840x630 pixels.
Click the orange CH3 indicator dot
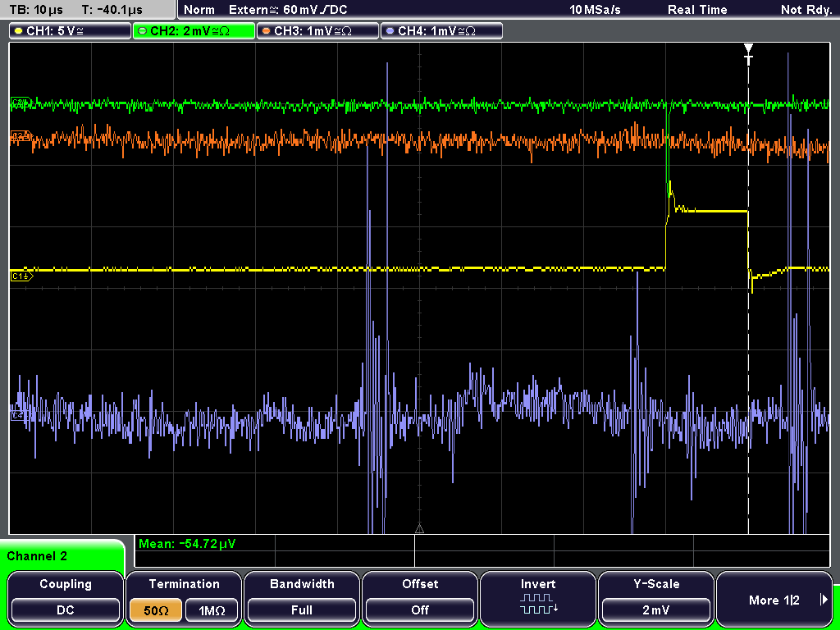point(267,31)
